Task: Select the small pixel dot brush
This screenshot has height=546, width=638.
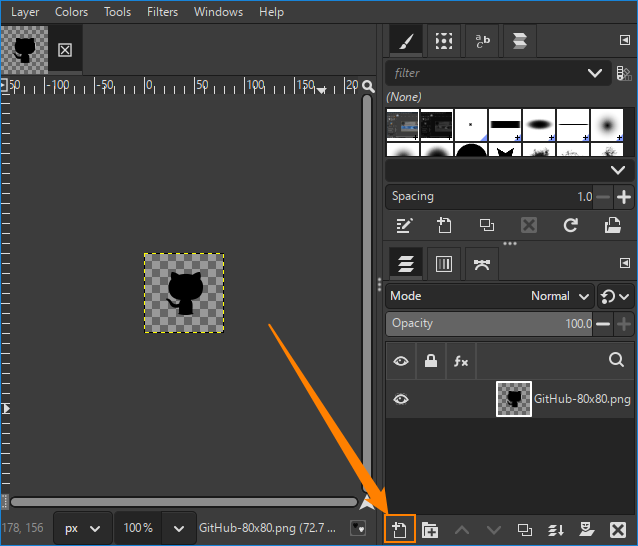Action: point(471,125)
